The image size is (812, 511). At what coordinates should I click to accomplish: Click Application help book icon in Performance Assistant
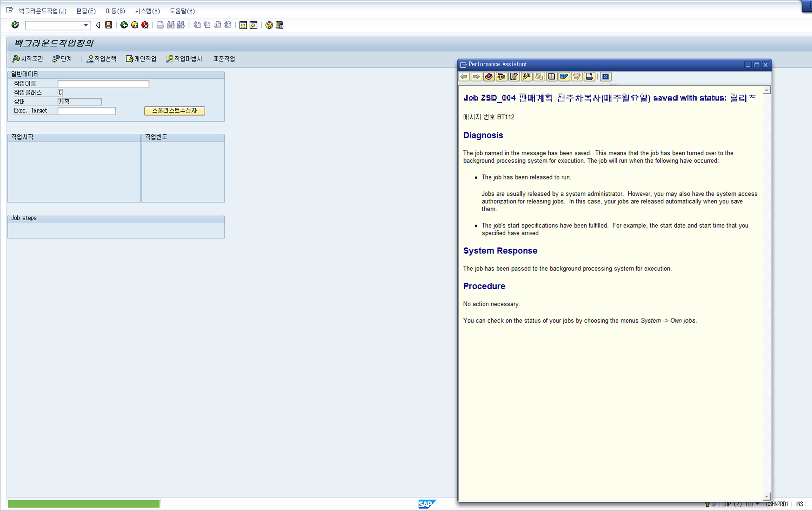pyautogui.click(x=489, y=77)
